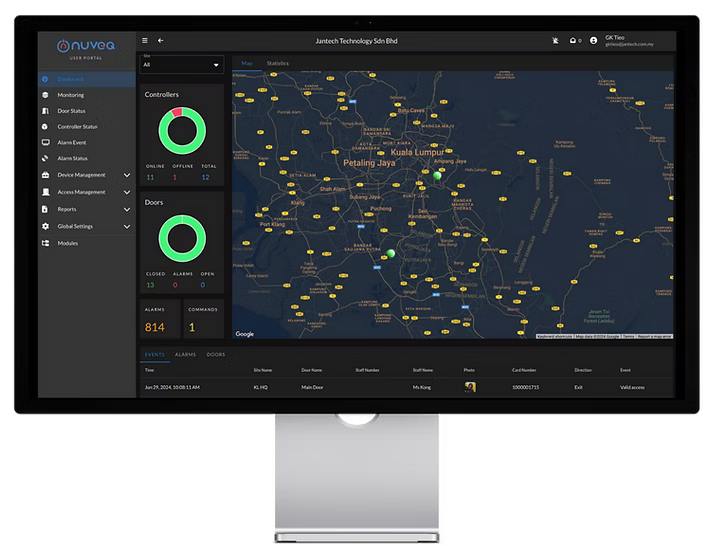The image size is (708, 553).
Task: Open Monitoring from the sidebar
Action: 69,95
